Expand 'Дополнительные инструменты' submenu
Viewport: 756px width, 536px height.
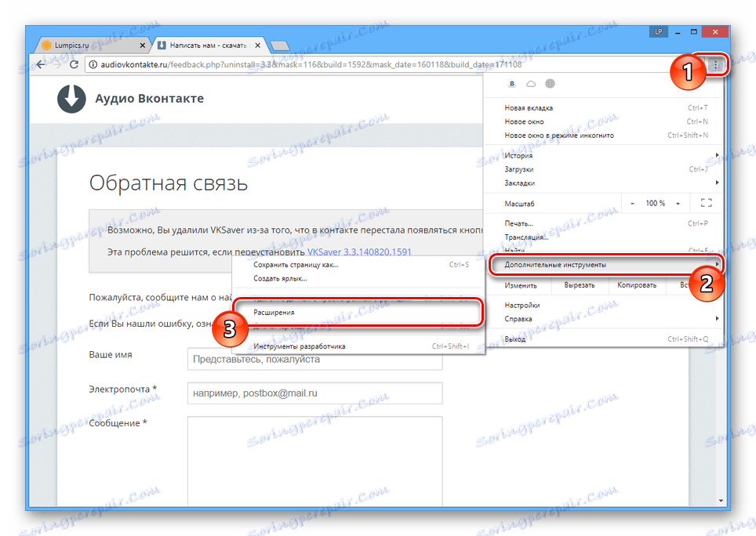pos(605,264)
